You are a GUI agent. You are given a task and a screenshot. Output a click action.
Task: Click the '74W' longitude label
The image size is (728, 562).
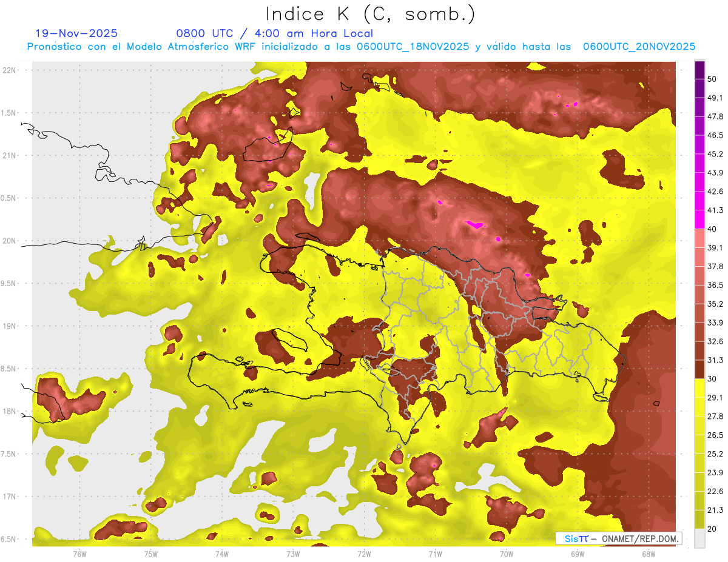click(221, 554)
